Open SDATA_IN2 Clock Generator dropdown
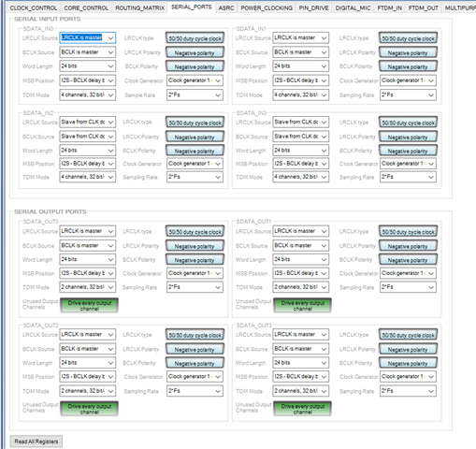The height and width of the screenshot is (449, 476). (195, 164)
